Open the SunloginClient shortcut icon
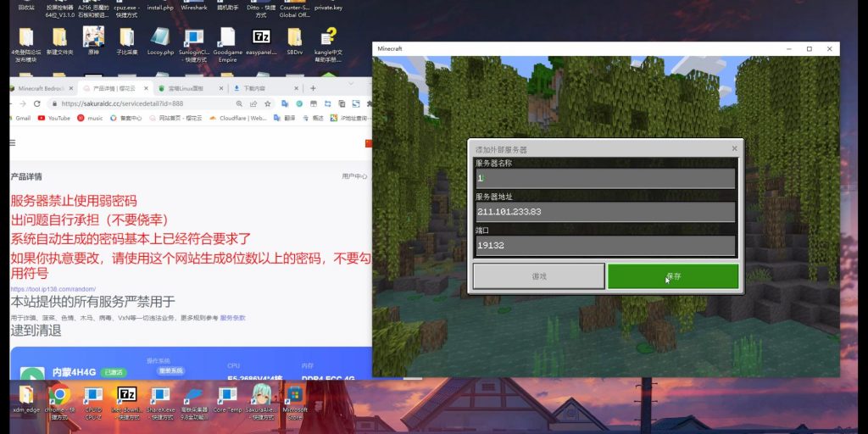The height and width of the screenshot is (434, 868). pos(194,44)
